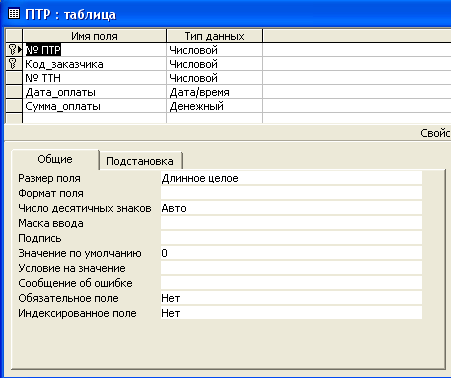Click the Сообщение об ошибке value box
This screenshot has height=378, width=451.
[x=291, y=283]
